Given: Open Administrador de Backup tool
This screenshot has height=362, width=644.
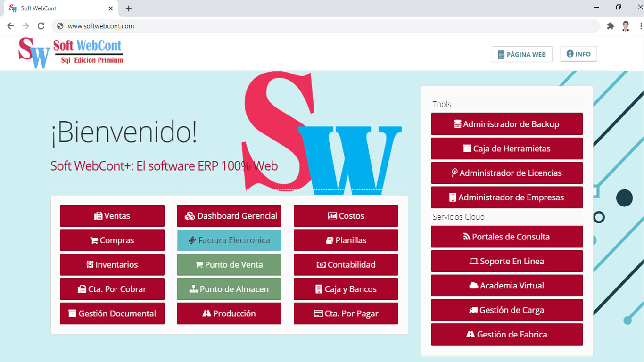Looking at the screenshot, I should [x=507, y=124].
